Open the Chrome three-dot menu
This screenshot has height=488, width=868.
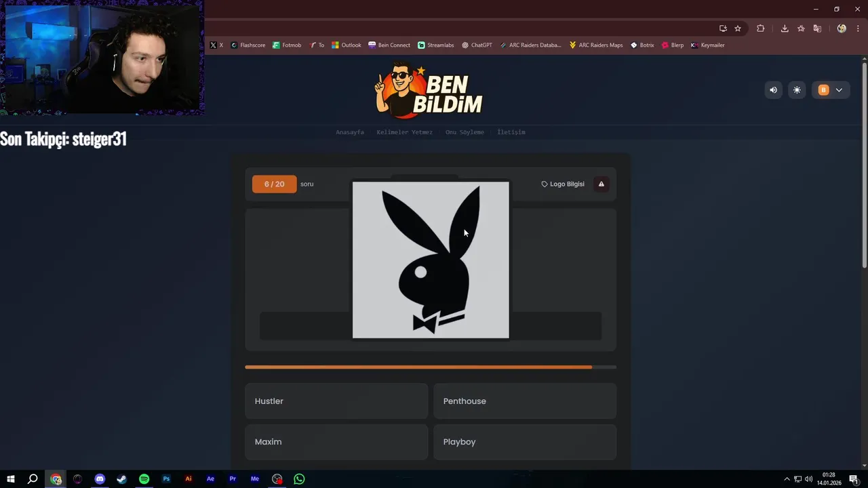pos(858,28)
